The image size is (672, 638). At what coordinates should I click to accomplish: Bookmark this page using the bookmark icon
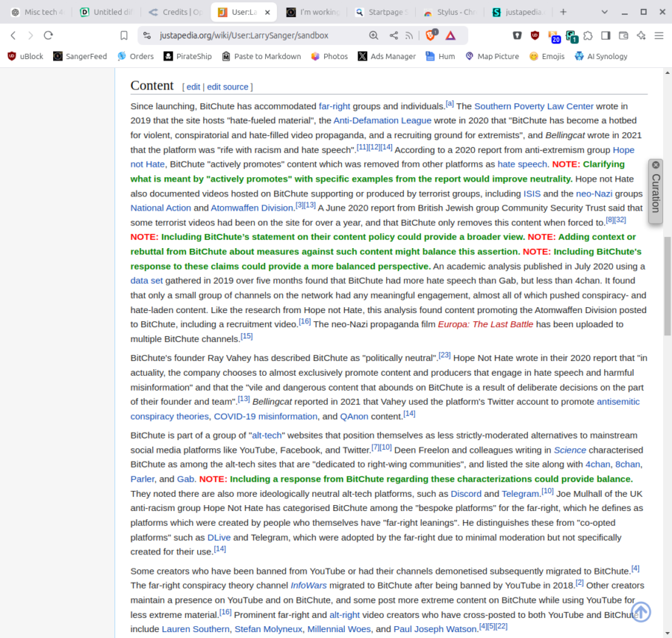click(124, 35)
